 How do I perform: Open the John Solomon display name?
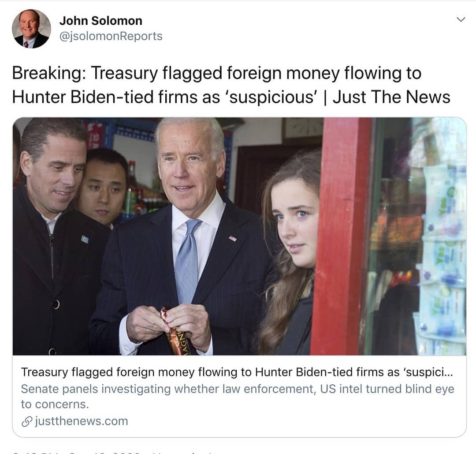[x=101, y=21]
